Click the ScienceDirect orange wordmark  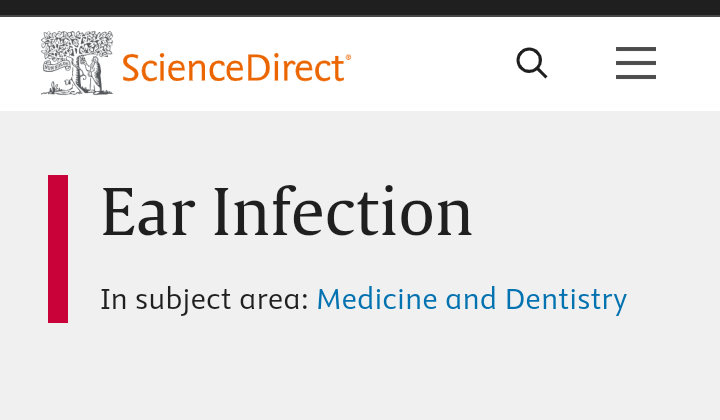(x=233, y=68)
